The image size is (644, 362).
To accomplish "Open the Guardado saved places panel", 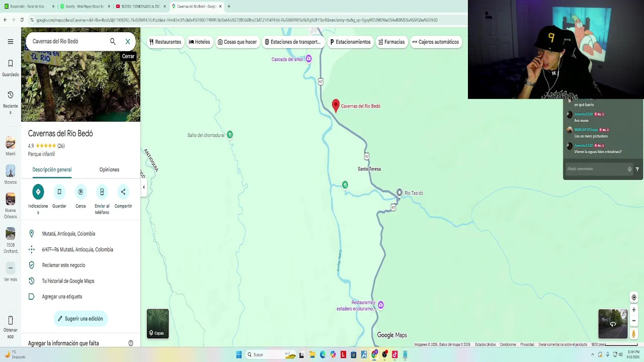I will tap(10, 68).
